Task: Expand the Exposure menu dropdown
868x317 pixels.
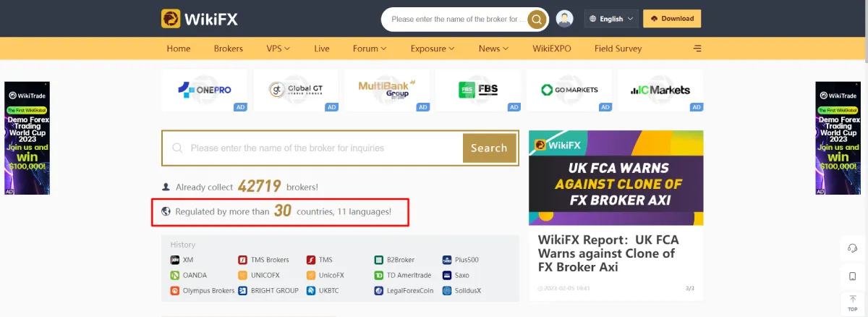Action: pos(433,48)
